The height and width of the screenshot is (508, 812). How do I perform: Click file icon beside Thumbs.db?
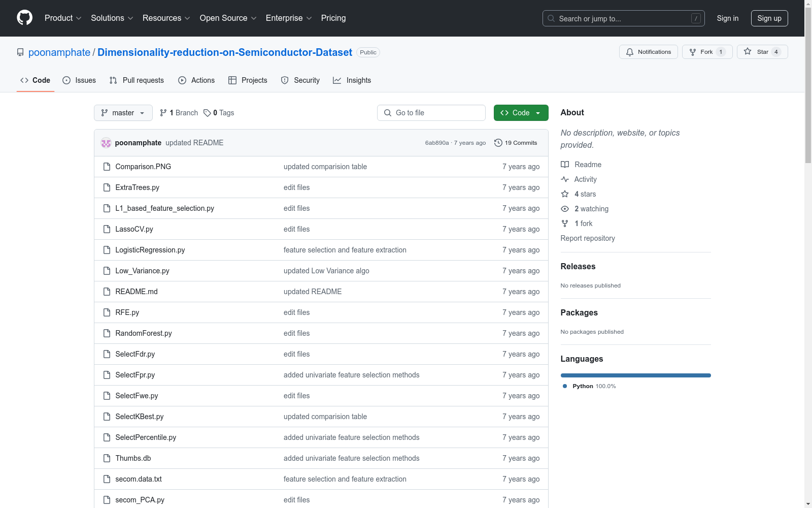click(107, 458)
